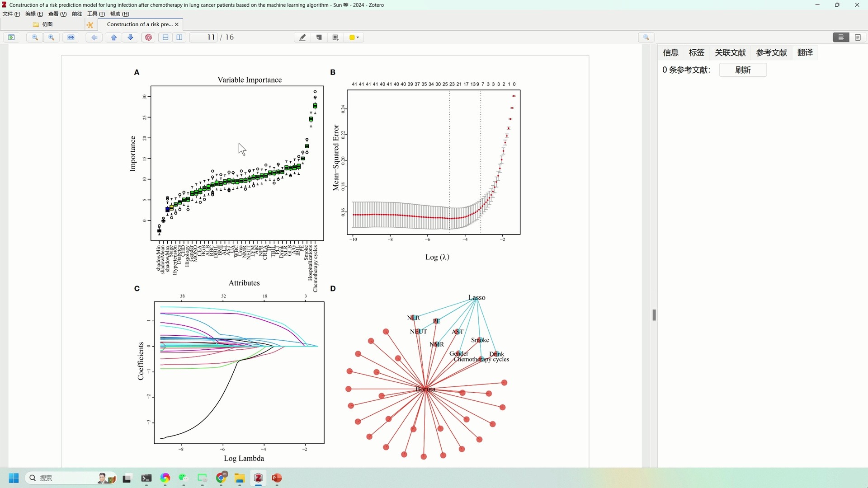Click the red ChatGPT swirl icon
This screenshot has width=868, height=488.
[148, 38]
